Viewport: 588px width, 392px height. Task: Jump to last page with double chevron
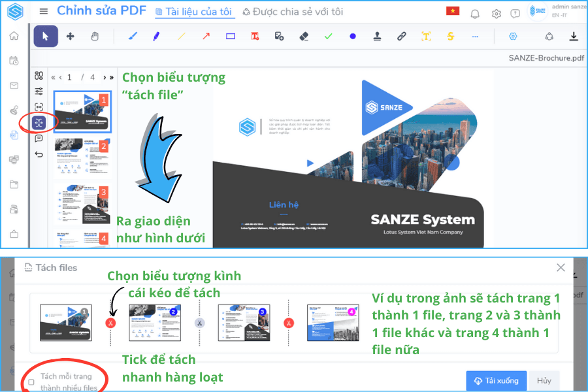pyautogui.click(x=112, y=77)
